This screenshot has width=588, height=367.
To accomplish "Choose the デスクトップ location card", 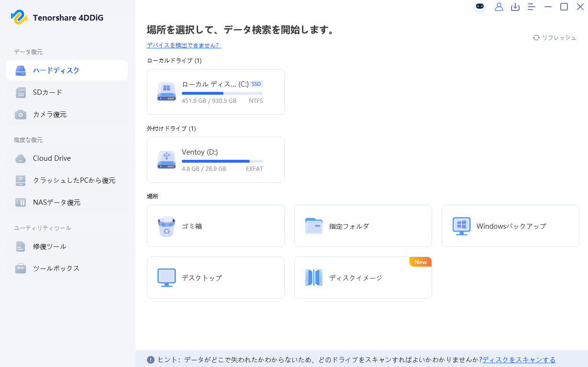I will click(x=216, y=278).
